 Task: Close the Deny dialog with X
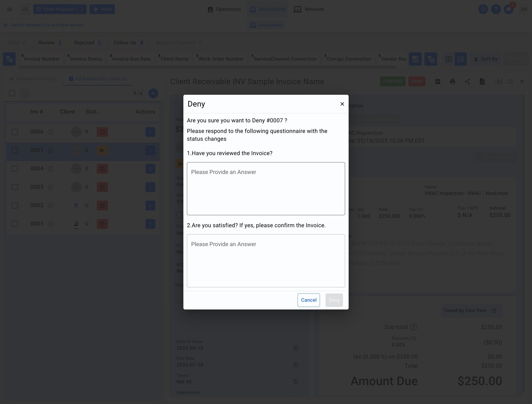[342, 104]
